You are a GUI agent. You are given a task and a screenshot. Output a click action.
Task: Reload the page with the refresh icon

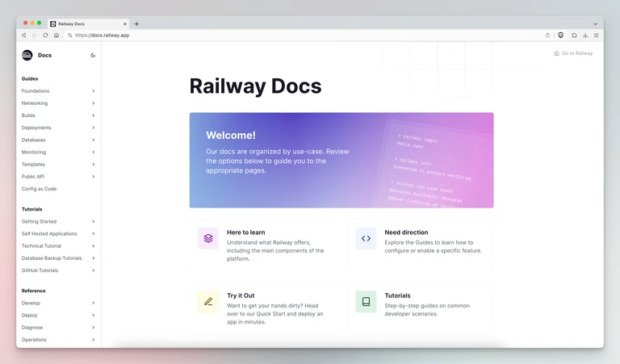45,36
